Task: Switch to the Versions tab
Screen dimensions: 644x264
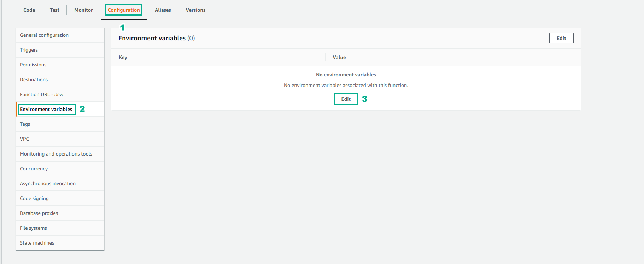Action: point(195,10)
